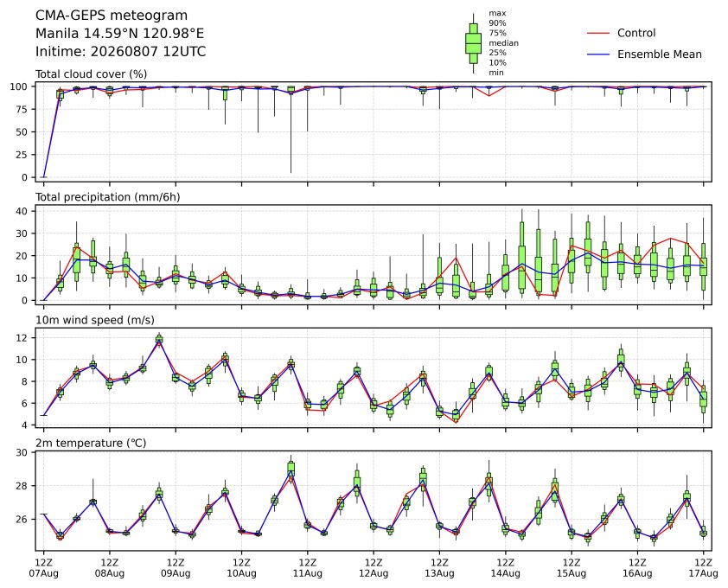Screen dimensions: 728x588
Task: Click the 10% label in box-plot legend
Action: [497, 62]
